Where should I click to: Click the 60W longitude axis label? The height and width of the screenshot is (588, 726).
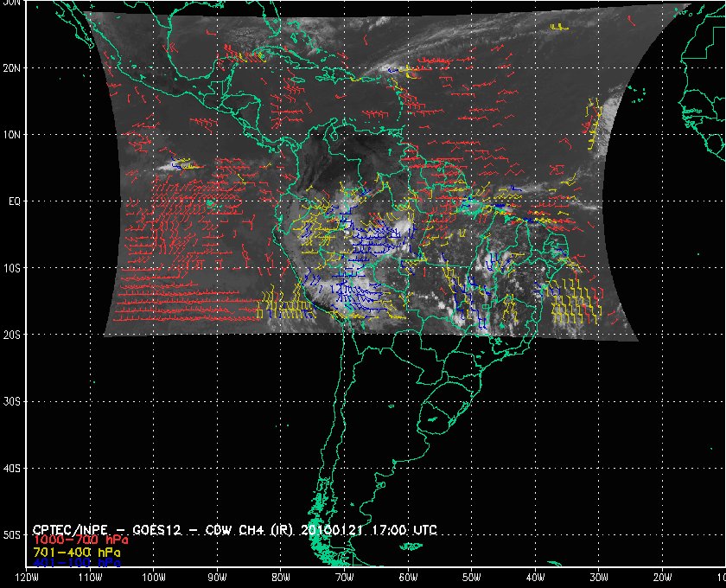click(x=408, y=578)
